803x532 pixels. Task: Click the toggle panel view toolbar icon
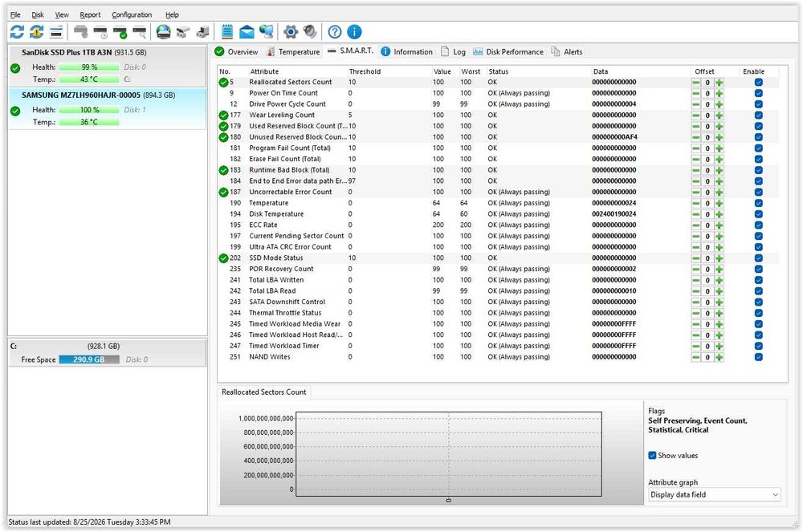[x=56, y=32]
